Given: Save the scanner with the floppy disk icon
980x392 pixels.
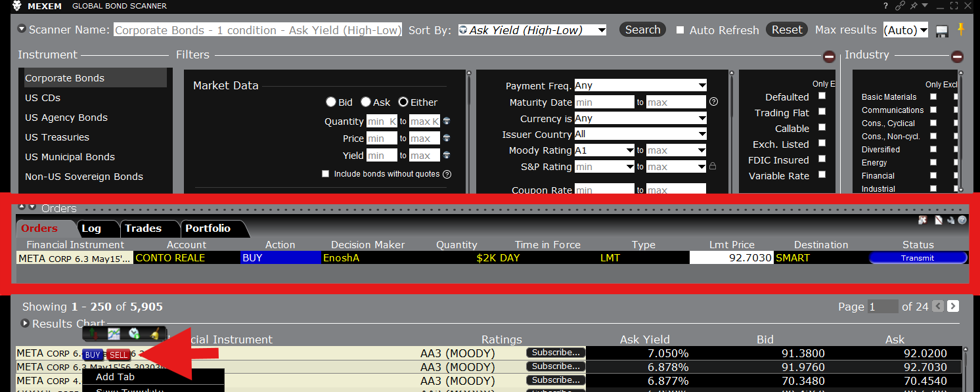Looking at the screenshot, I should click(x=942, y=31).
